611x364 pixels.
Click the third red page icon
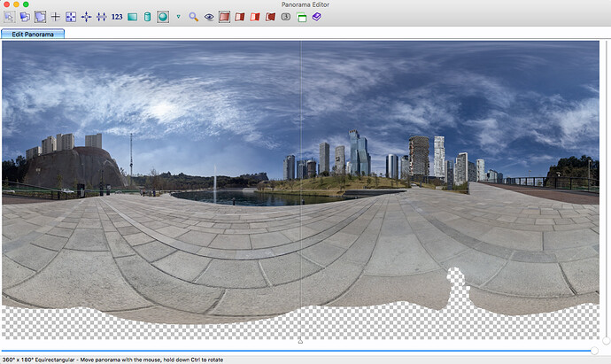click(255, 17)
